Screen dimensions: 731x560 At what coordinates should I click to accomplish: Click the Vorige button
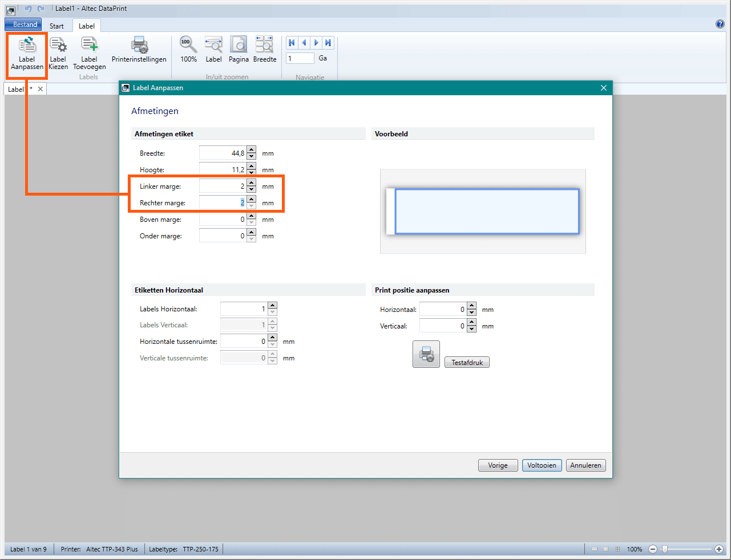(x=498, y=465)
